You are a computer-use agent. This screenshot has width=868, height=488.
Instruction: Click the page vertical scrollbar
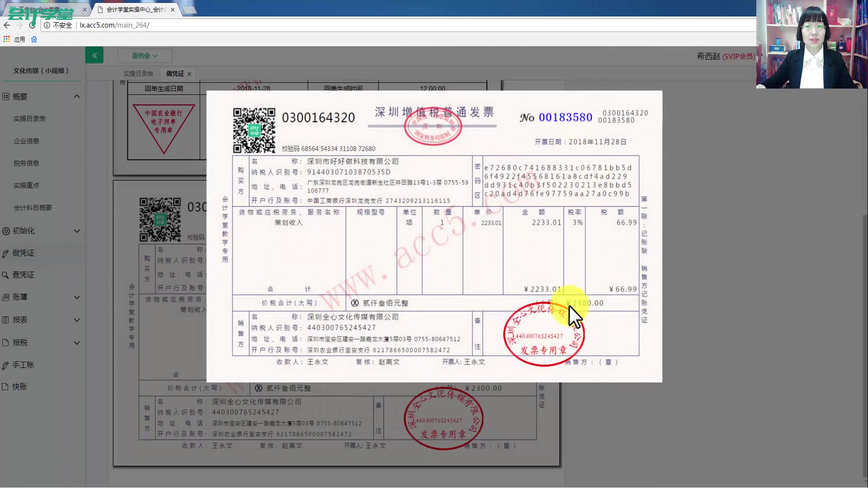(x=865, y=346)
